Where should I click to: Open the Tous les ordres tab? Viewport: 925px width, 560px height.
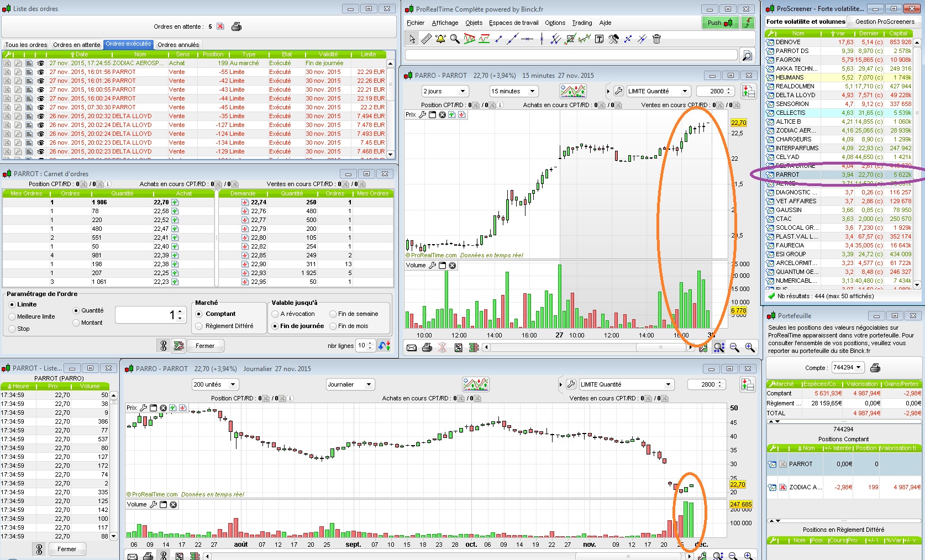[x=26, y=45]
